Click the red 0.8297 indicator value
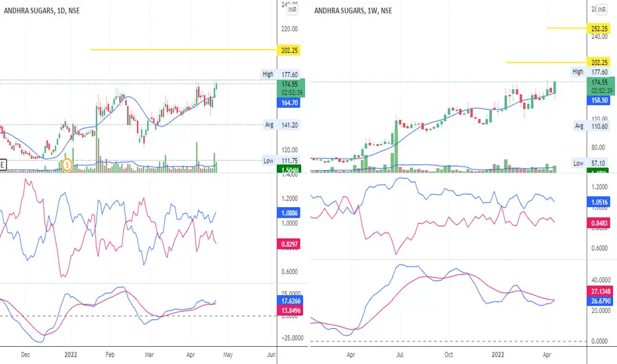This screenshot has width=617, height=364. pos(289,244)
